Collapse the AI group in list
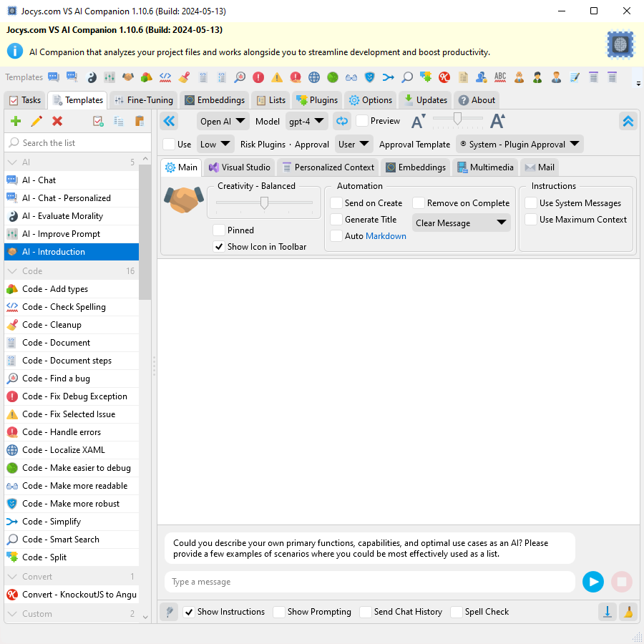Image resolution: width=644 pixels, height=644 pixels. [12, 162]
